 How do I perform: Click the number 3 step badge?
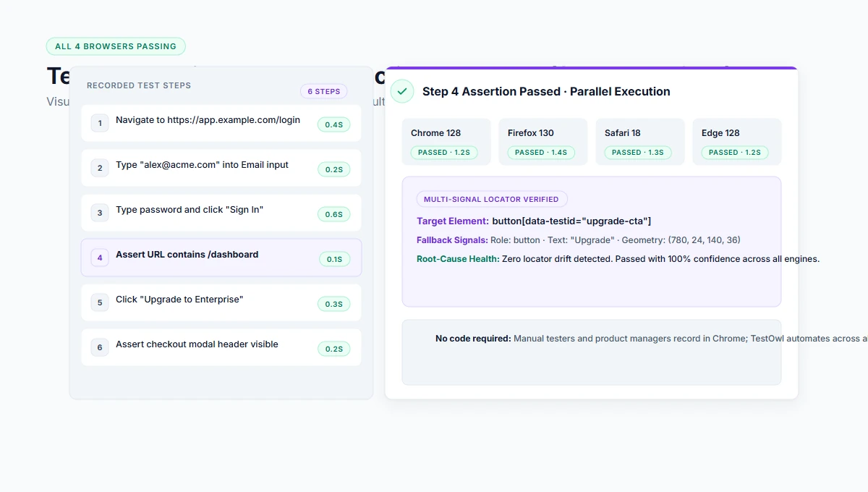100,213
